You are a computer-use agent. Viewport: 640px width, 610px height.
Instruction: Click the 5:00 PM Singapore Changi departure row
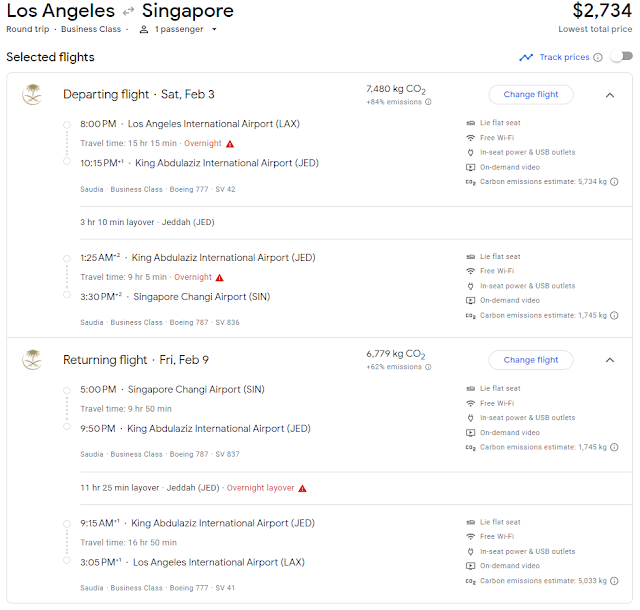(x=172, y=390)
